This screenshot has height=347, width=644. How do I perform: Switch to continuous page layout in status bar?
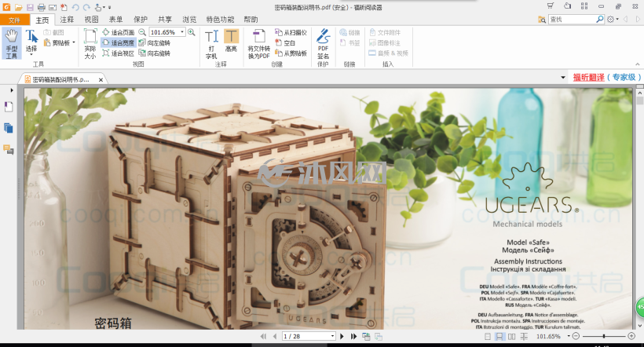click(x=499, y=336)
